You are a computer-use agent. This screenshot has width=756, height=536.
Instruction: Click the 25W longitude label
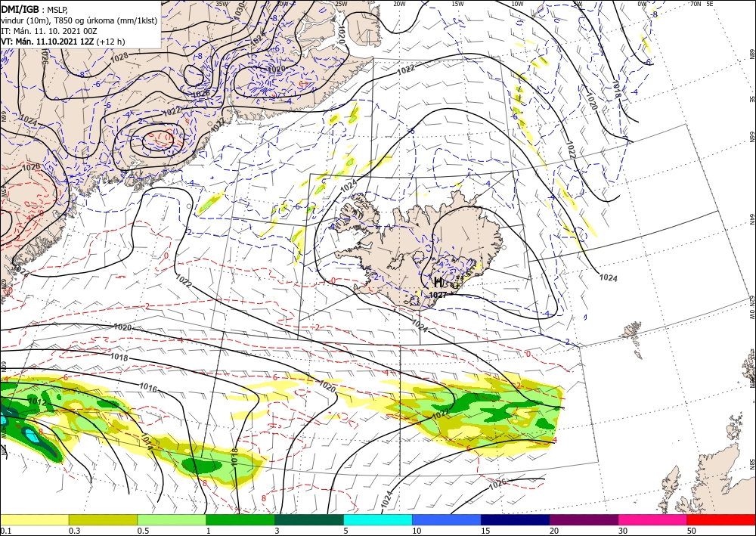click(341, 4)
